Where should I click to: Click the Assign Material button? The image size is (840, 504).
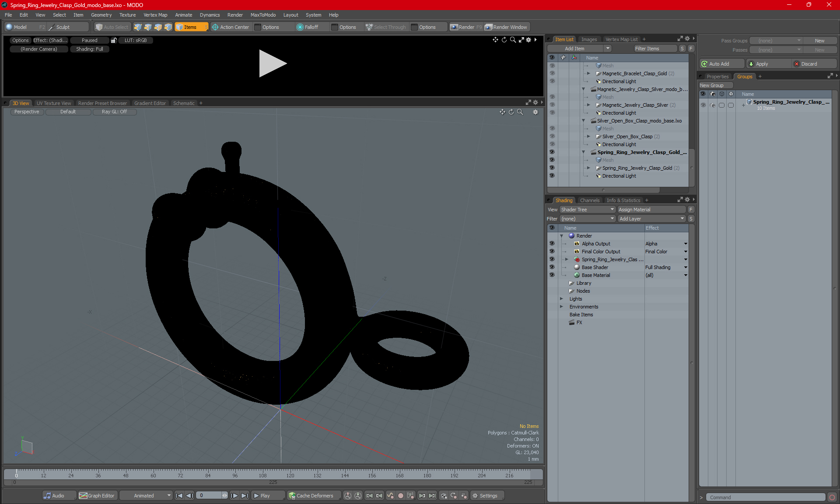coord(651,210)
